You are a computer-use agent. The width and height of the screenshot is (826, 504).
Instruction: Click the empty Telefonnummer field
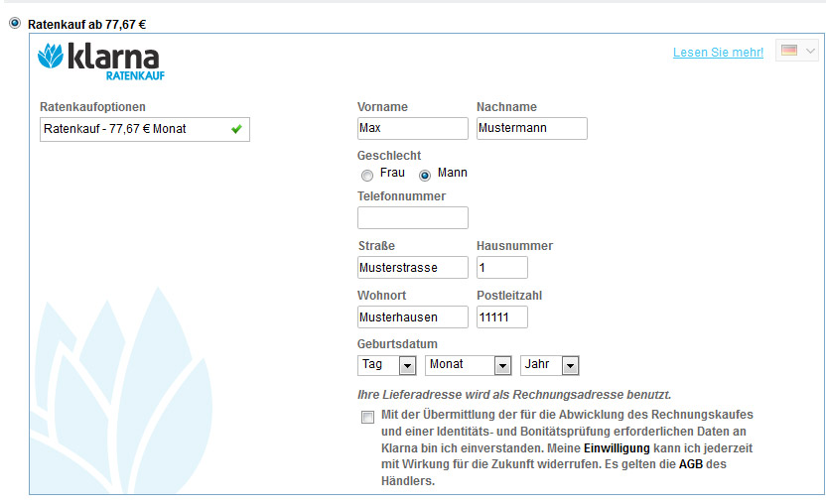tap(412, 218)
